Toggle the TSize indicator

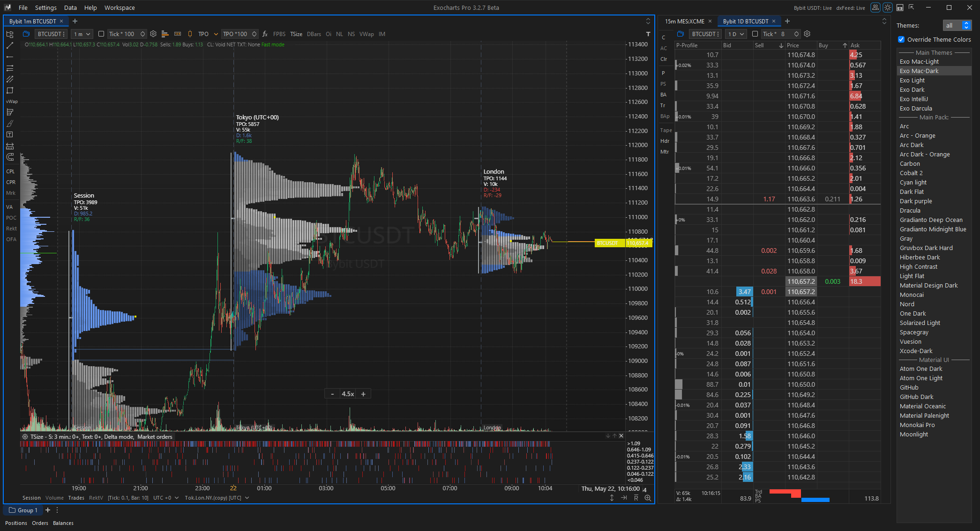click(296, 34)
